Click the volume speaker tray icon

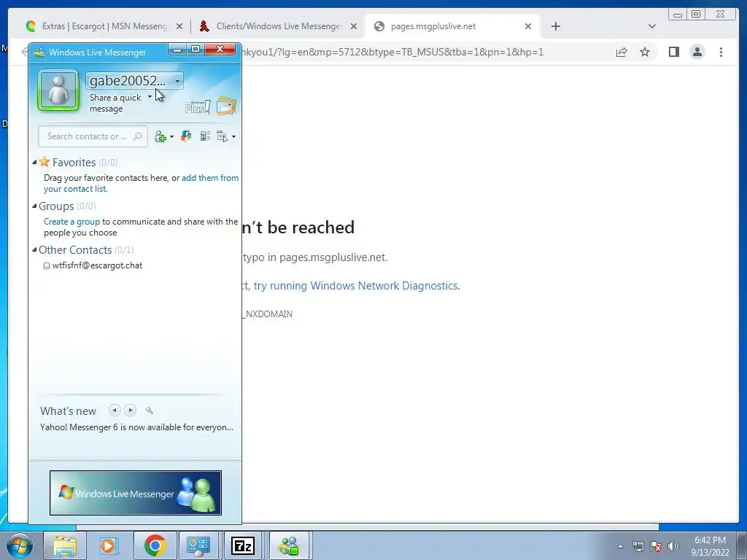pyautogui.click(x=673, y=546)
